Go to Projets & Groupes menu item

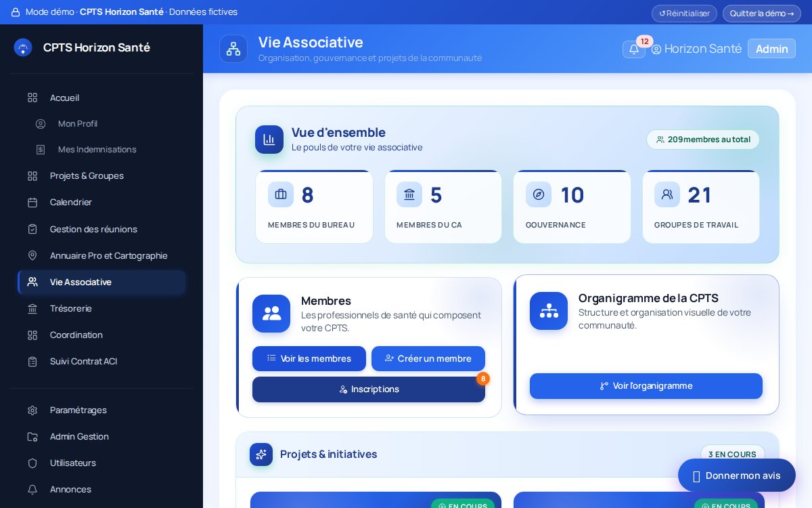[101, 176]
